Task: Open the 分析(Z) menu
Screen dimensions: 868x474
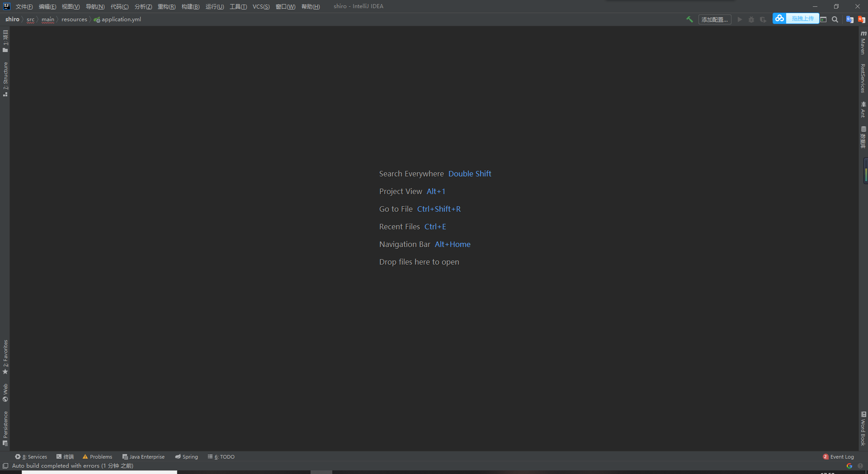Action: coord(143,6)
